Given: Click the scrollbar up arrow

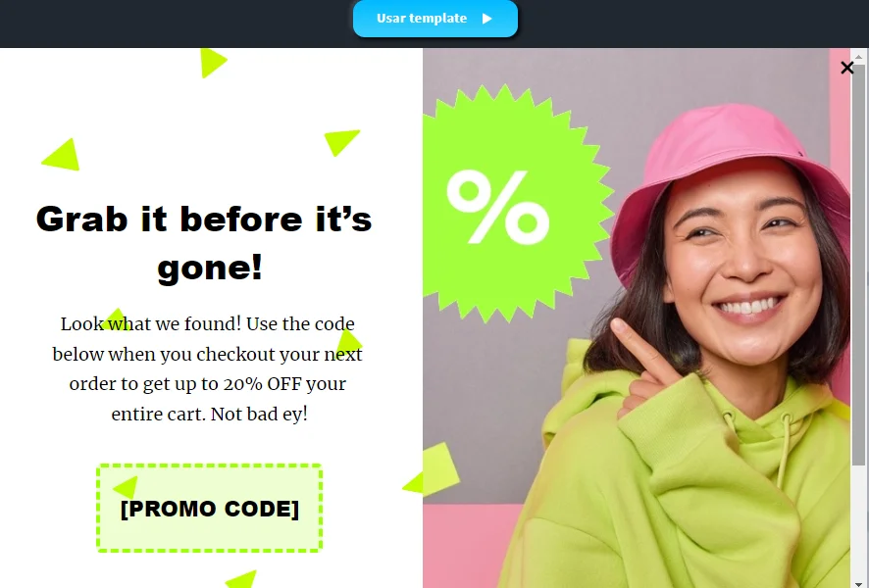Looking at the screenshot, I should 858,56.
